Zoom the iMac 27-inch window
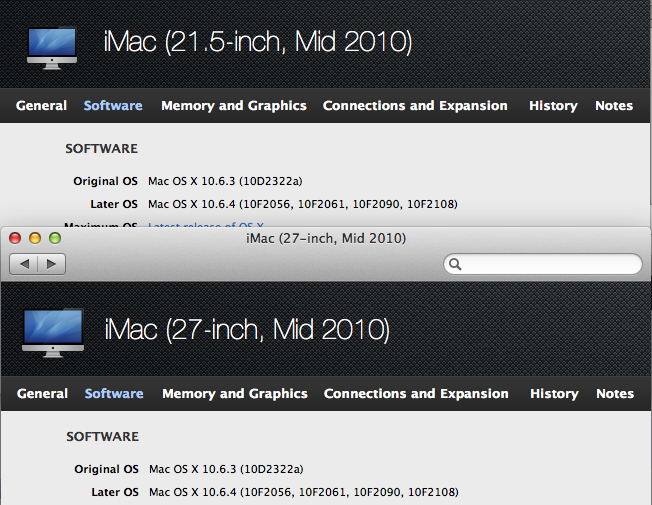This screenshot has height=505, width=652. coord(55,238)
